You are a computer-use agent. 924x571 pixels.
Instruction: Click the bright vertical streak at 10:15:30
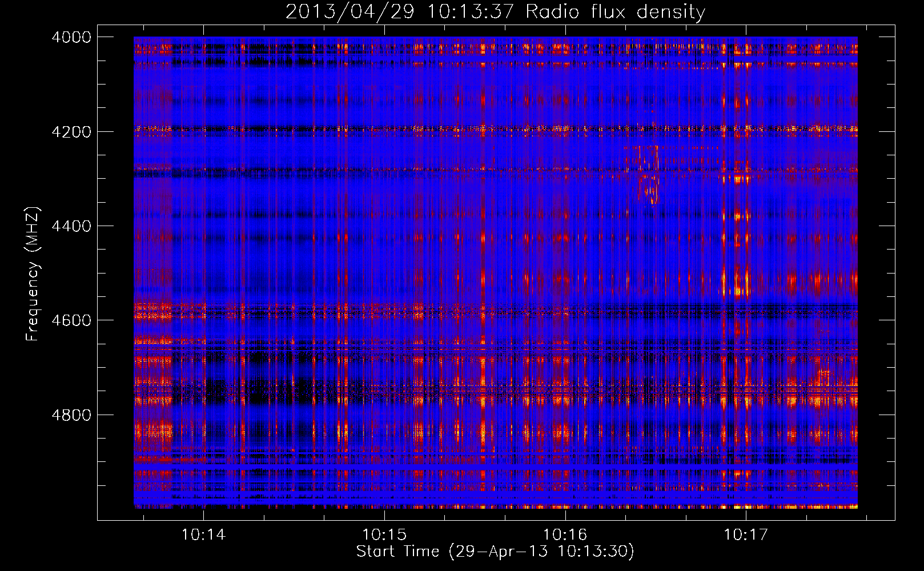coord(483,274)
